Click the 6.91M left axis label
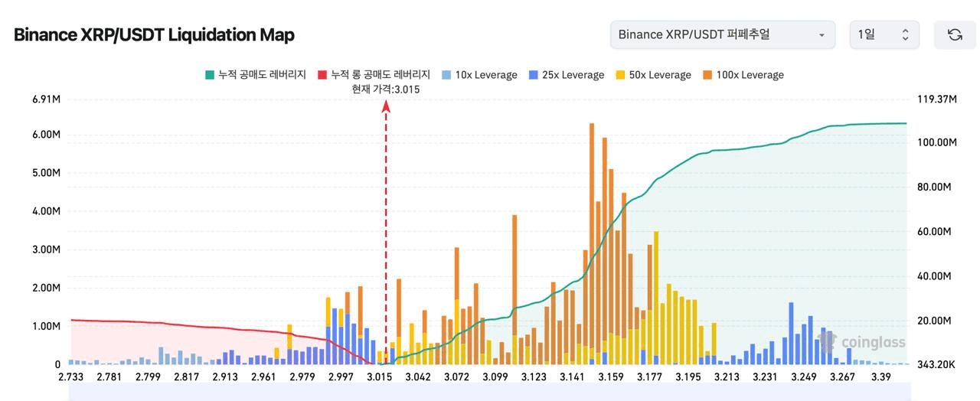 tap(46, 99)
